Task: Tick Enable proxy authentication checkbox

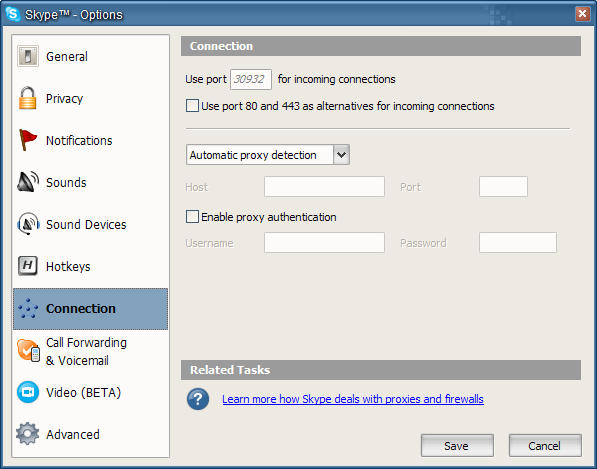Action: click(192, 217)
